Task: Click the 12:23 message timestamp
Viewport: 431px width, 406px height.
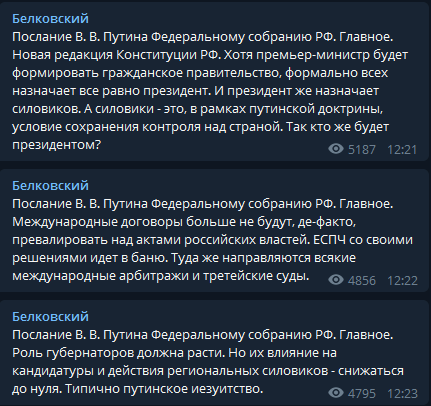Action: [x=402, y=394]
